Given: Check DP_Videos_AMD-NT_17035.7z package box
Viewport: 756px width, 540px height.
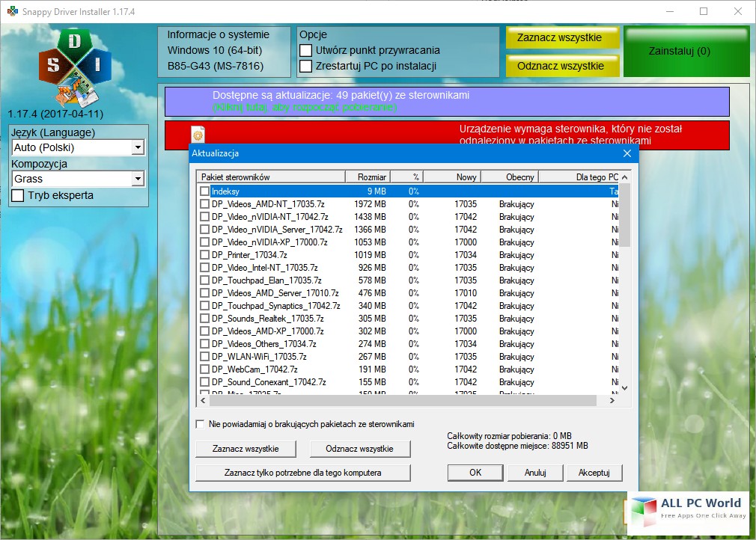Looking at the screenshot, I should click(x=204, y=204).
